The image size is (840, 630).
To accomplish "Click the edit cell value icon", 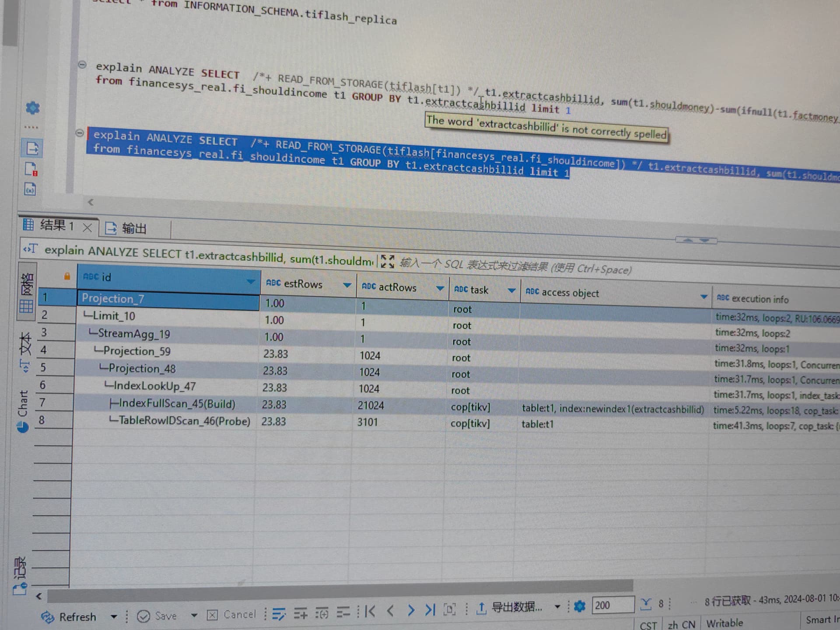I will [x=279, y=614].
